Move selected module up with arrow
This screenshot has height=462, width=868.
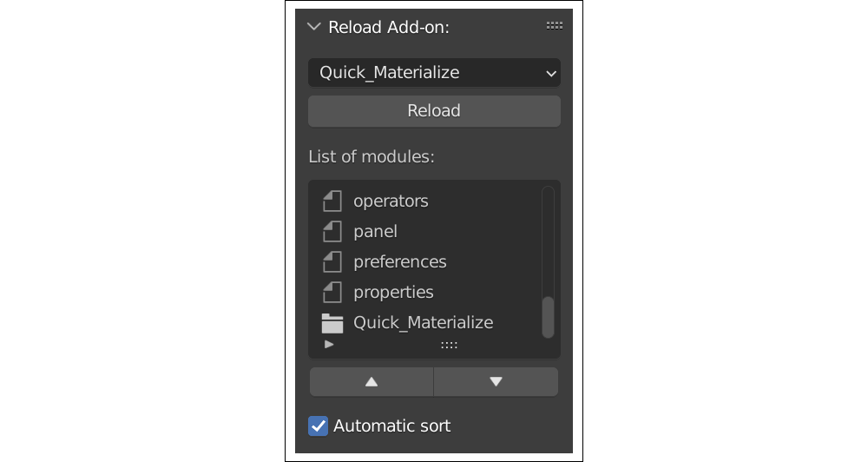pos(372,381)
